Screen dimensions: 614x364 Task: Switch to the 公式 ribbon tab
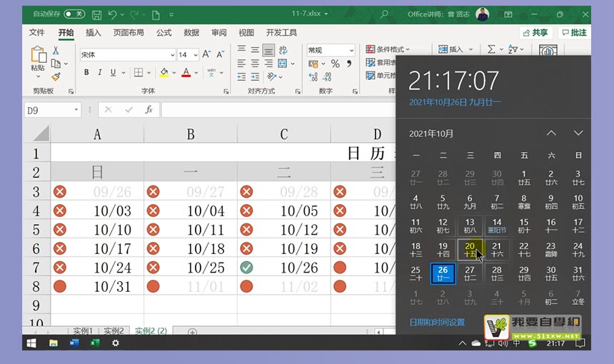coord(163,33)
